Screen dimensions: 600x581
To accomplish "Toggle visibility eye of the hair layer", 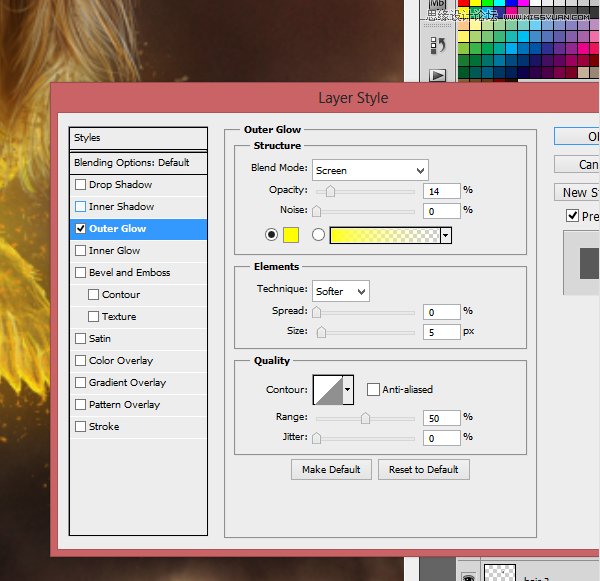I will (467, 576).
